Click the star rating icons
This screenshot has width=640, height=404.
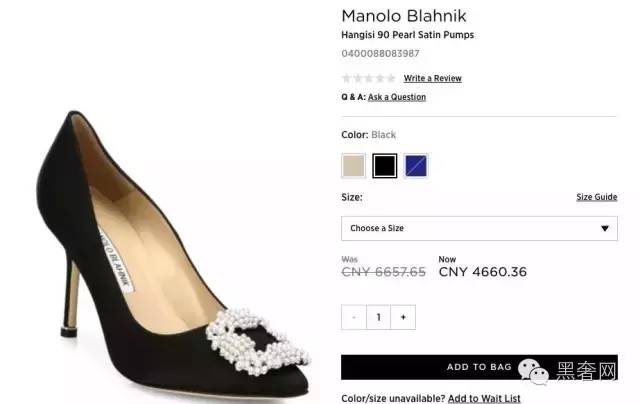coord(368,78)
